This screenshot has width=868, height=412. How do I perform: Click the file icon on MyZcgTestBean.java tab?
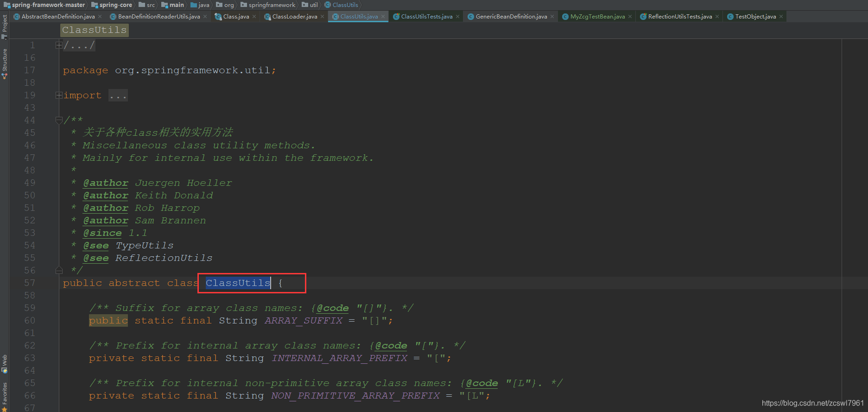tap(565, 17)
